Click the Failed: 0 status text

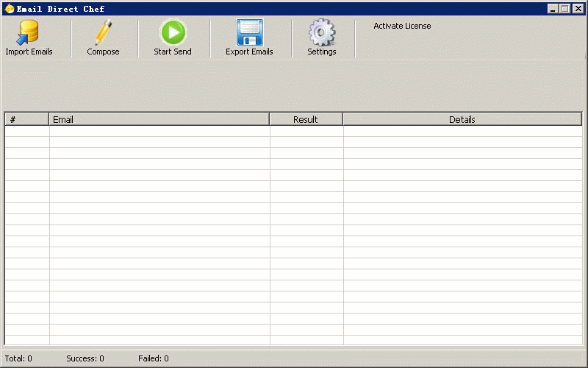pos(154,358)
